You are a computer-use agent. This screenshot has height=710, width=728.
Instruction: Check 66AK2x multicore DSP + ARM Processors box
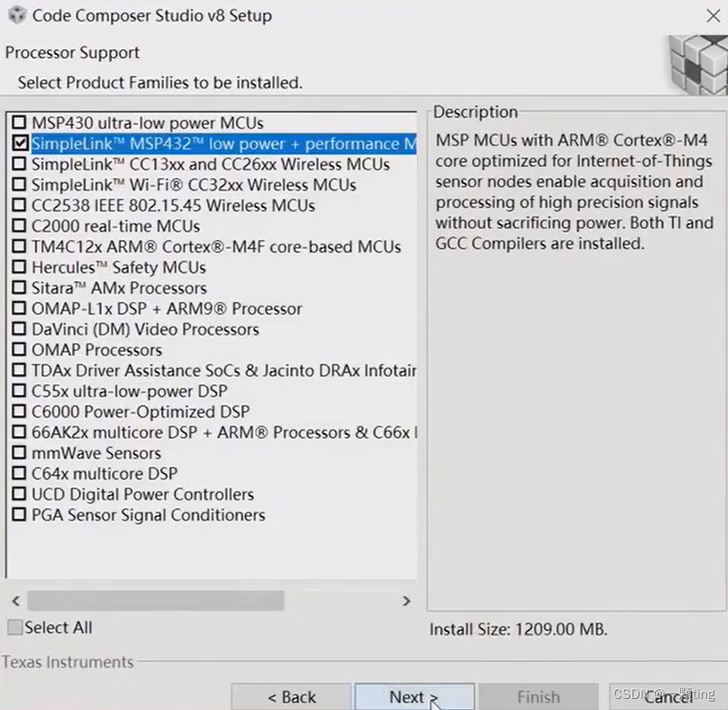(x=19, y=432)
